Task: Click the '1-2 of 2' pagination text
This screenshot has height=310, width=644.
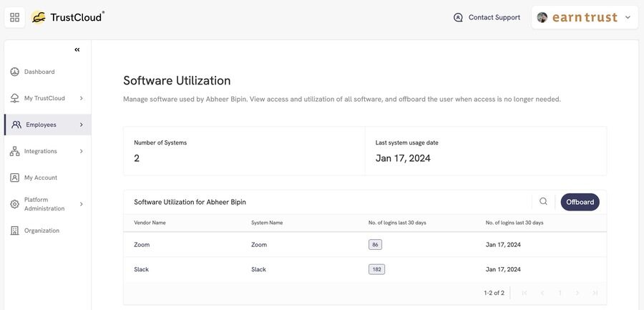Action: pos(494,293)
